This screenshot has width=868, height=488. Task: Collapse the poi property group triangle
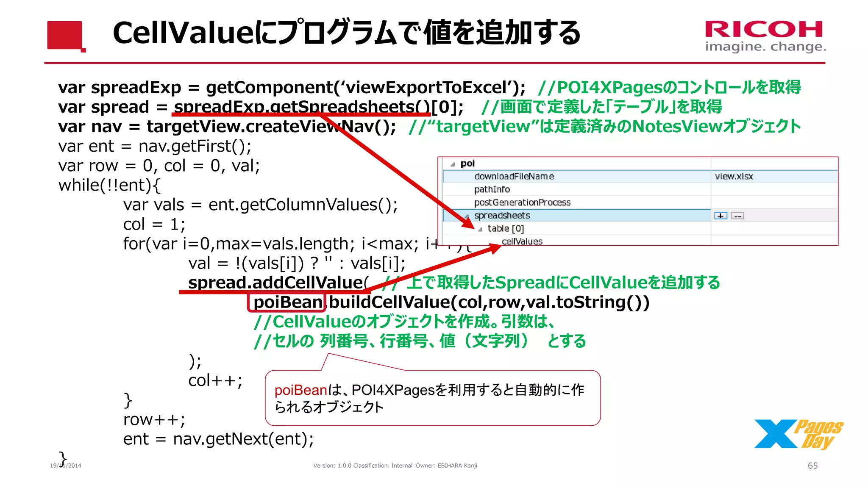click(x=453, y=164)
